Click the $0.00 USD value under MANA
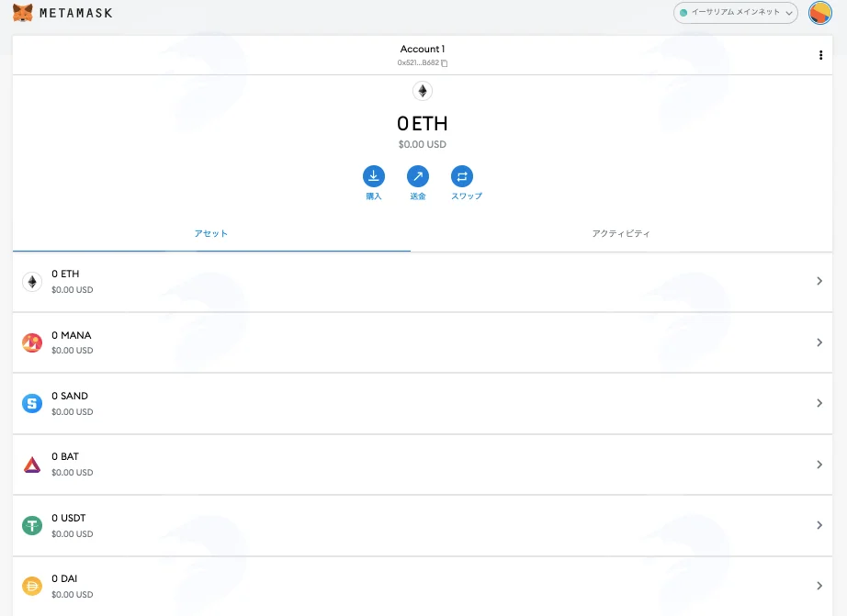This screenshot has width=847, height=616. tap(73, 351)
